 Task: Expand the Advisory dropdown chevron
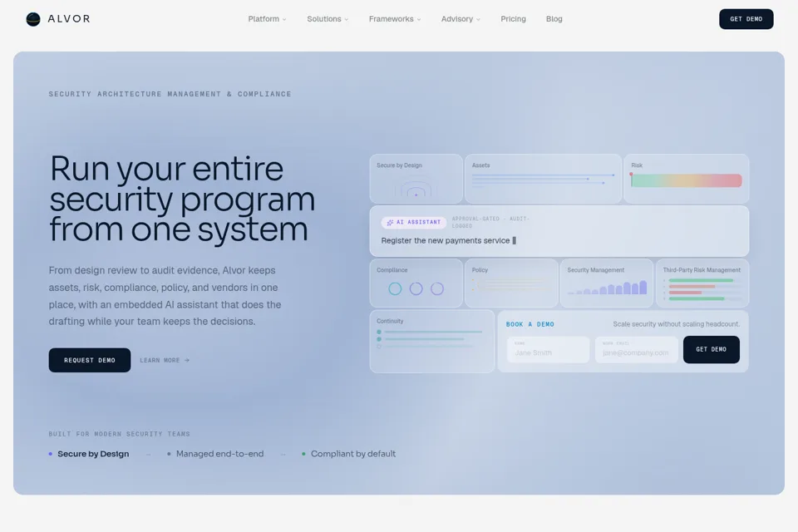click(478, 19)
